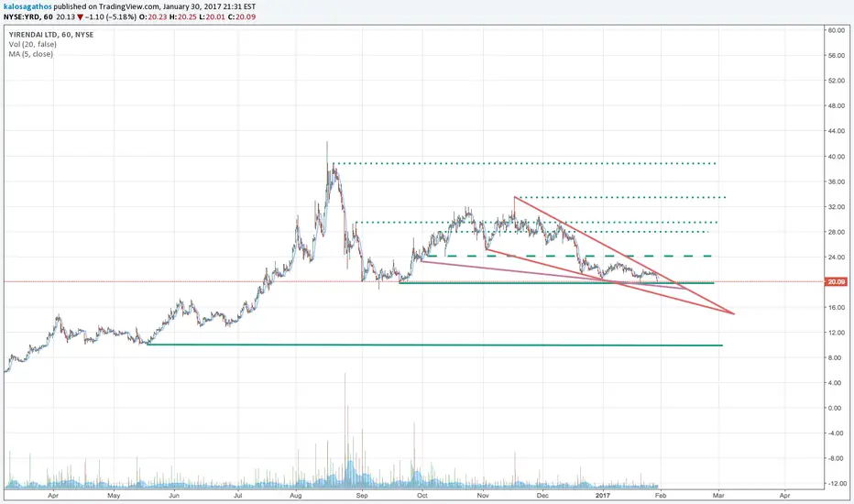
Task: Click the 52.00 price axis label
Action: click(836, 81)
